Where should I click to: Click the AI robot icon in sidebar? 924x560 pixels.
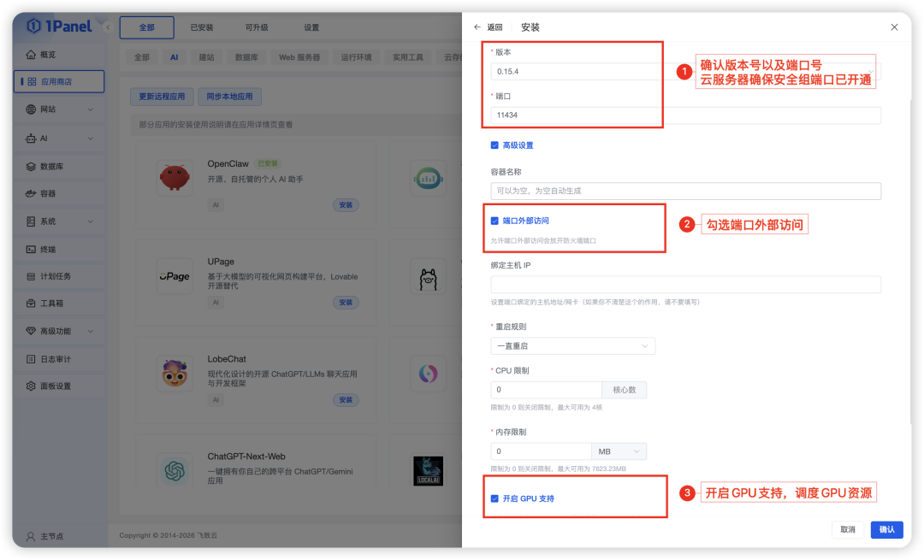click(x=31, y=139)
